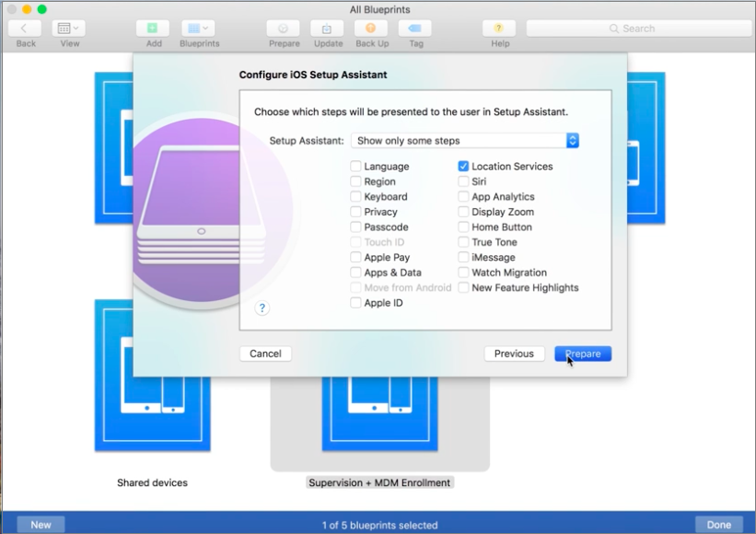Open the Blueprints toolbar icon
The image size is (756, 534).
pos(199,29)
